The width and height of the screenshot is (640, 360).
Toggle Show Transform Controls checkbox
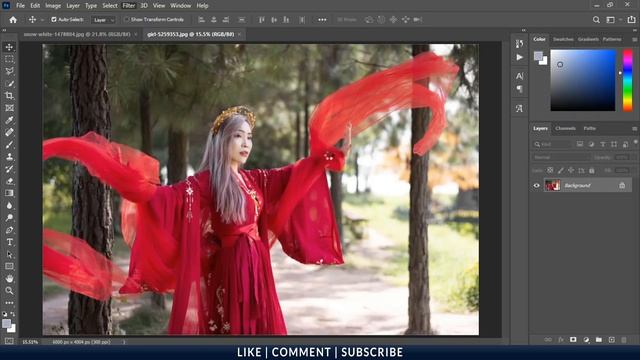pos(126,20)
